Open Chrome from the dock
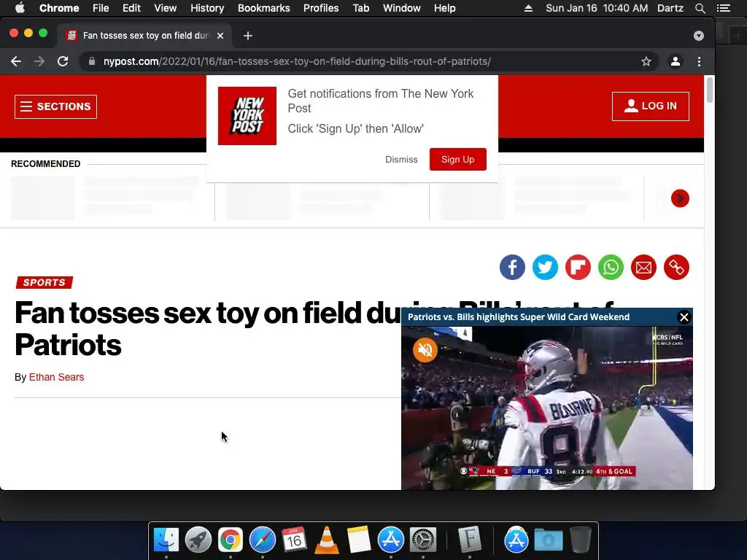This screenshot has width=747, height=560. coord(230,540)
